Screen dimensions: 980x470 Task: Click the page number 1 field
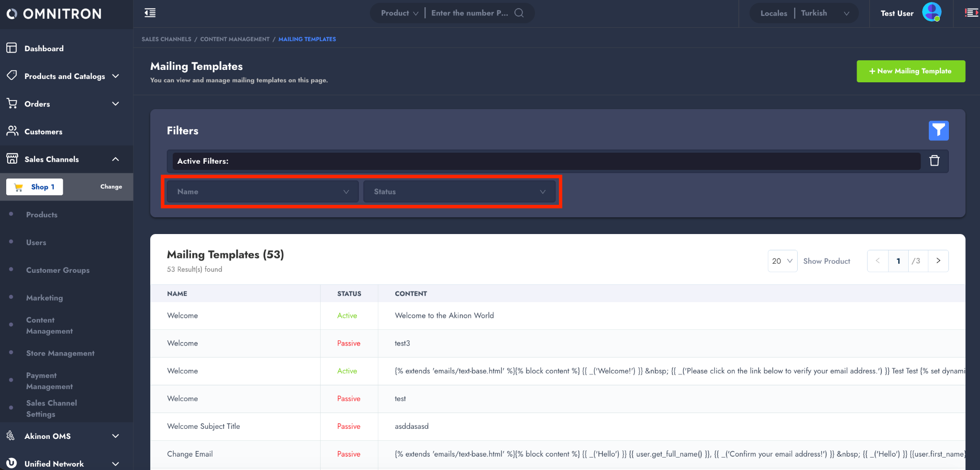click(x=898, y=261)
